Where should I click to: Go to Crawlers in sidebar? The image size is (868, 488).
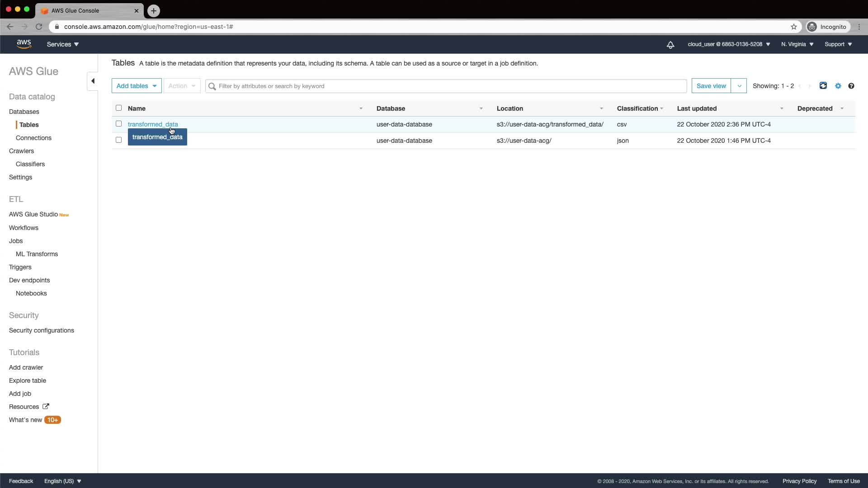(x=21, y=151)
